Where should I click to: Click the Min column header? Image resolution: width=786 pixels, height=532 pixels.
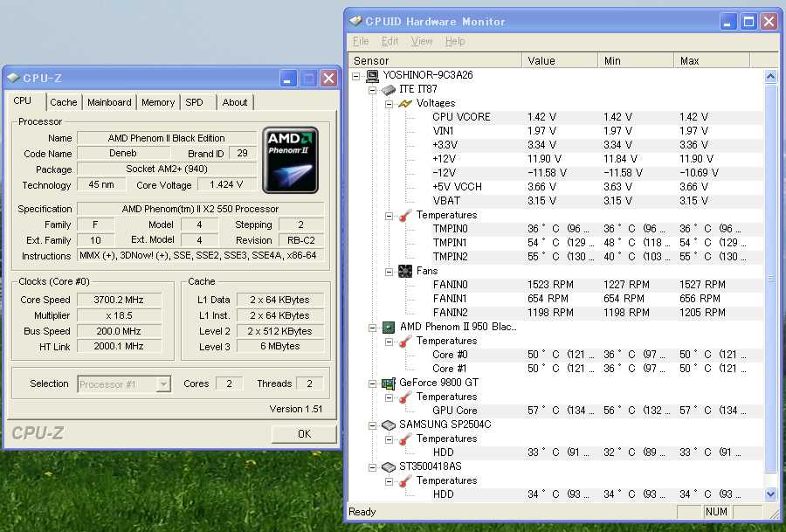[x=636, y=60]
